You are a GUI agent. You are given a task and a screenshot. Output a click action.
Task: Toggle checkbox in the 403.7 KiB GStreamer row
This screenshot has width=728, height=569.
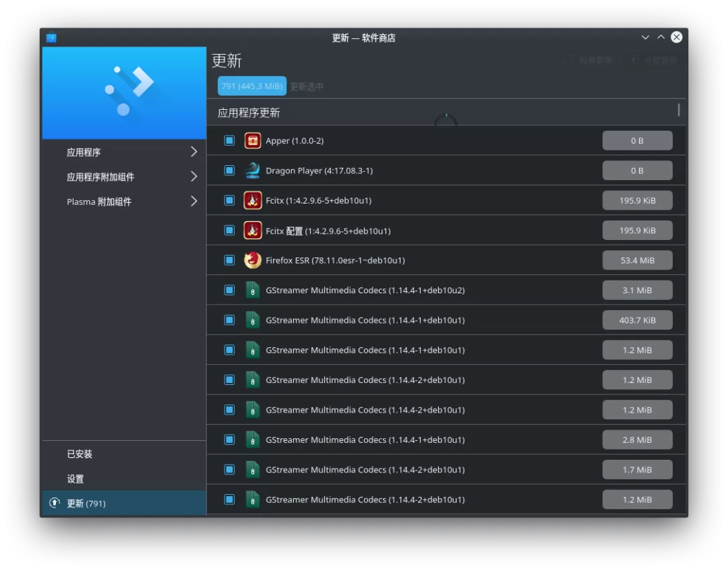tap(229, 320)
